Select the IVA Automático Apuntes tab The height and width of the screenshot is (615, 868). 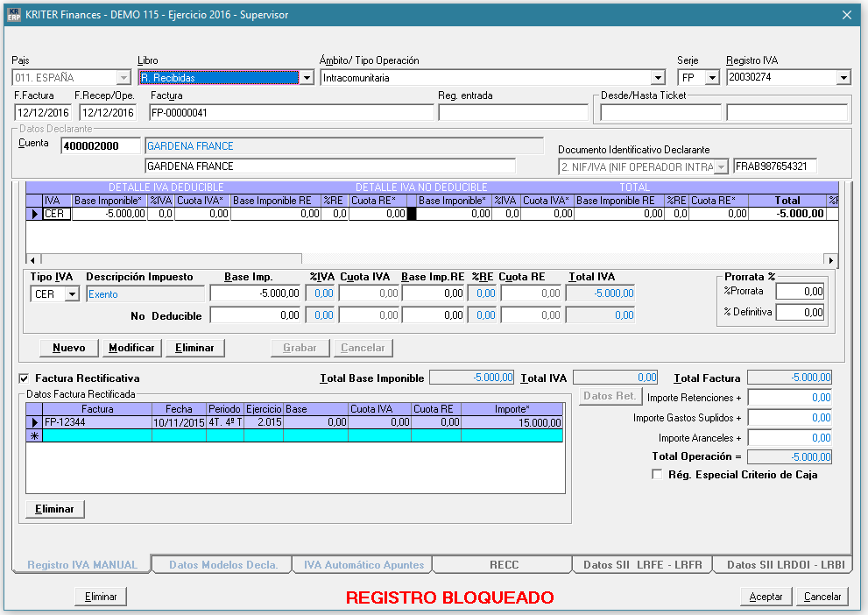[x=363, y=565]
